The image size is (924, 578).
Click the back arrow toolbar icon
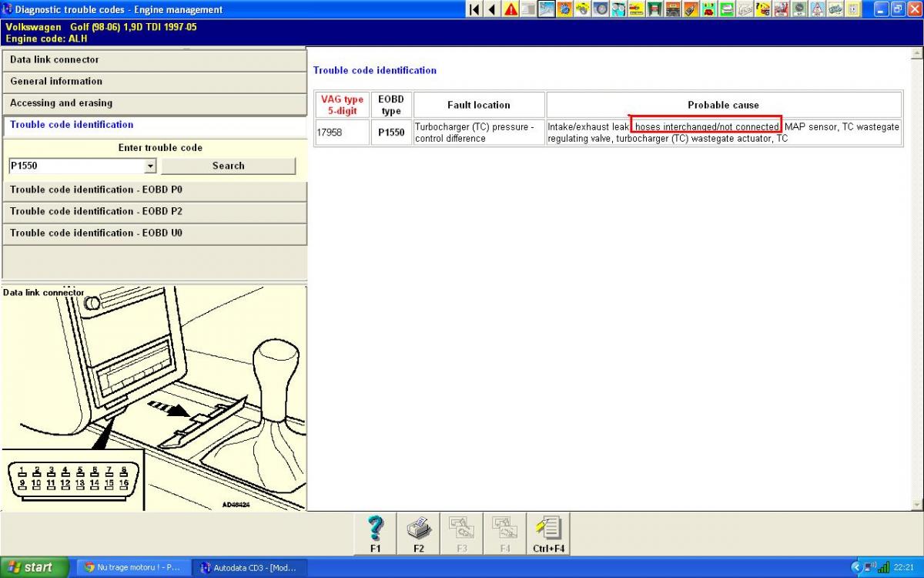[491, 9]
